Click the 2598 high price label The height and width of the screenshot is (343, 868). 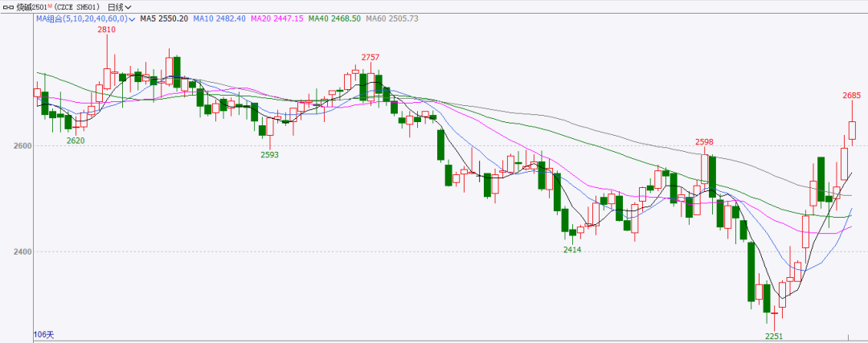coord(705,142)
